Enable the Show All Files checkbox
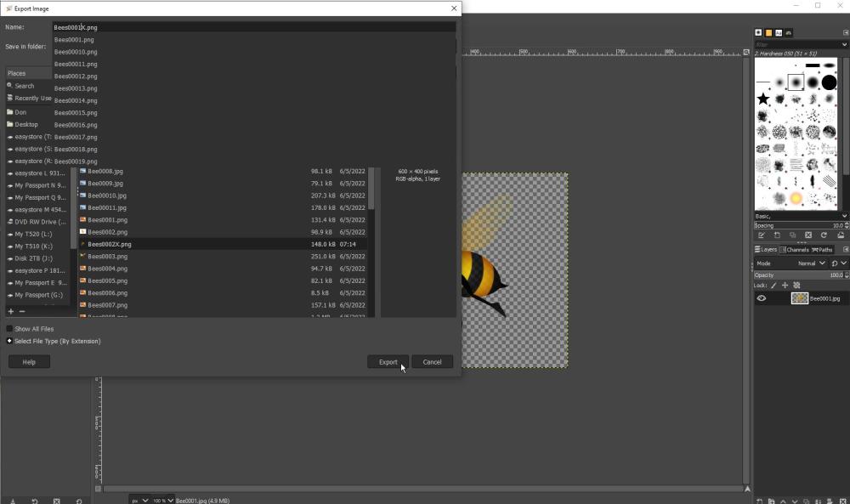 click(10, 329)
